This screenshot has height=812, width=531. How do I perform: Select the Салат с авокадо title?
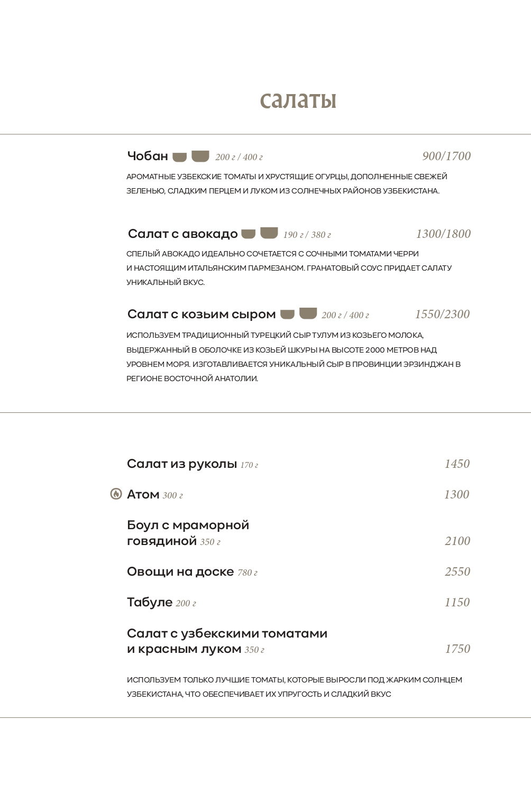[x=183, y=234]
